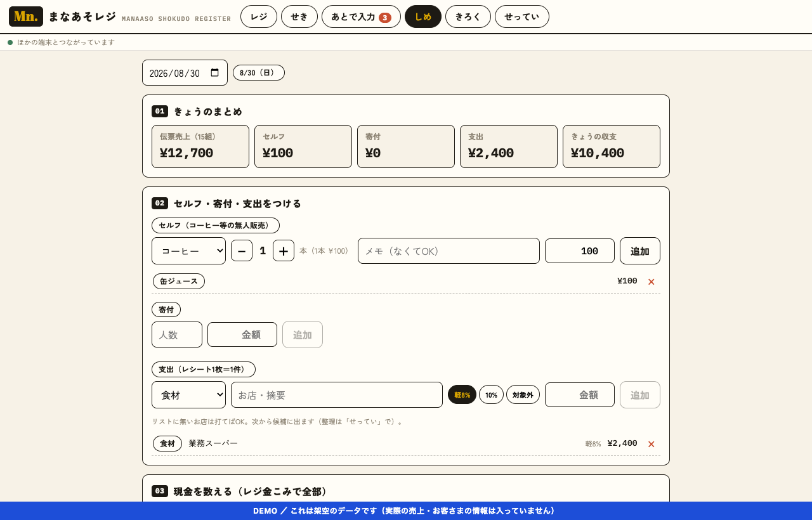Click the メモ input field
The height and width of the screenshot is (520, 812).
[449, 250]
